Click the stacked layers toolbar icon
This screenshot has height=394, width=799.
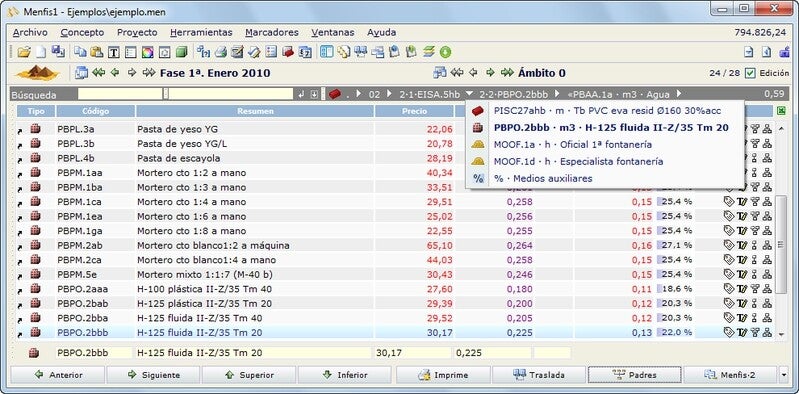429,51
